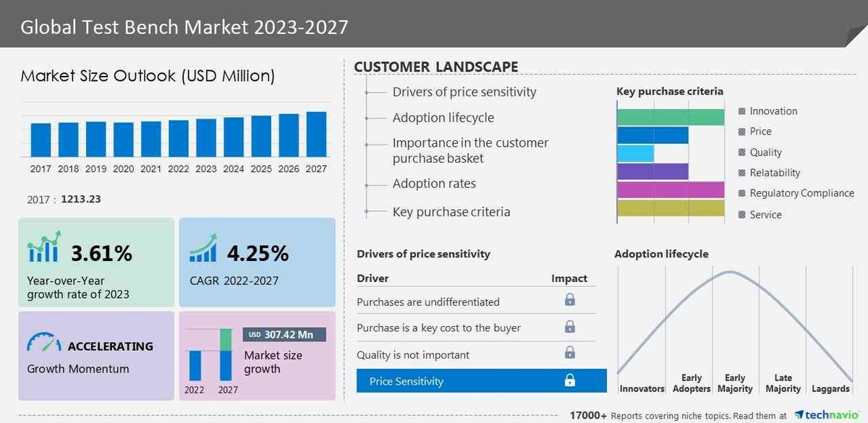The height and width of the screenshot is (423, 868).
Task: Click the Regulatory Compliance legend marker
Action: point(742,194)
